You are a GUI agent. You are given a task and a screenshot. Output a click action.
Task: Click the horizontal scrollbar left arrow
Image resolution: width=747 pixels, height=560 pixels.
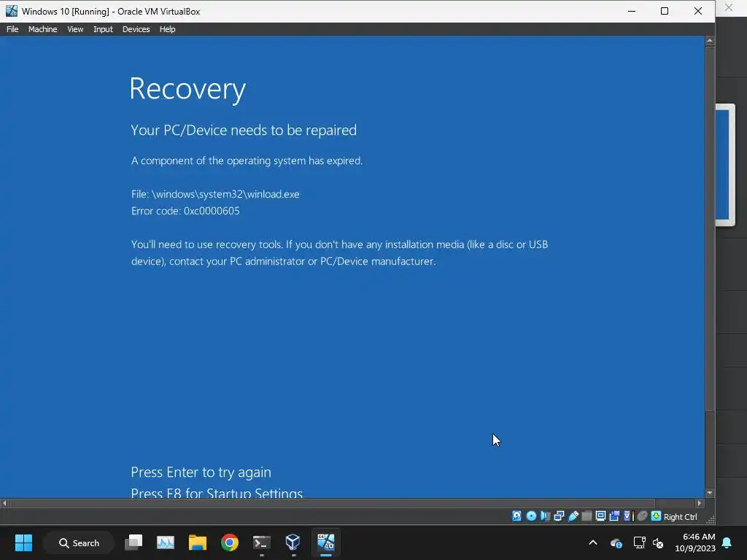pyautogui.click(x=5, y=503)
